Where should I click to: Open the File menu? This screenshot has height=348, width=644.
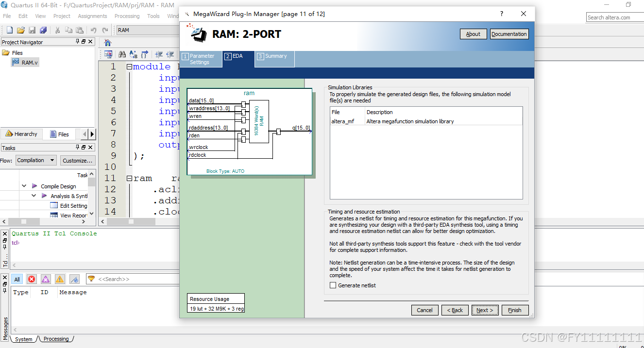point(7,16)
